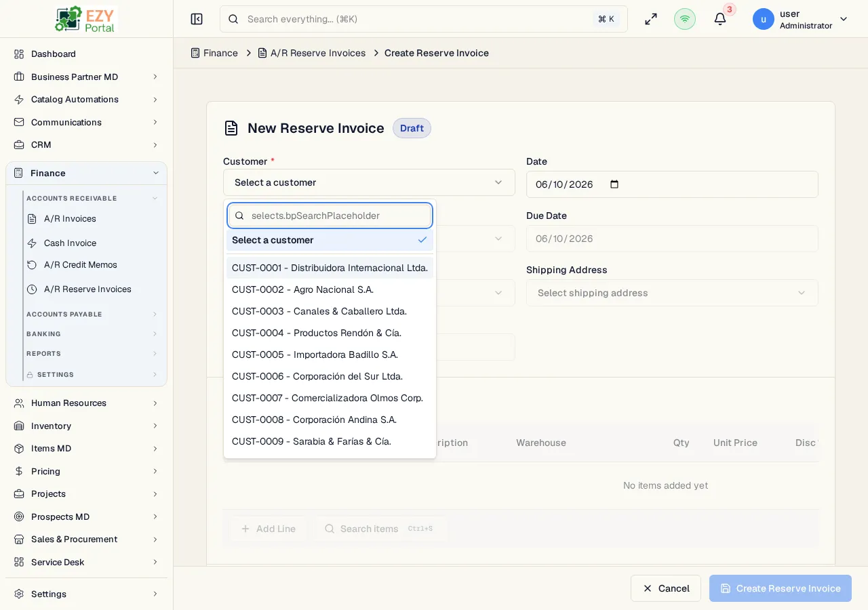Click the Items MD database icon
Image resolution: width=868 pixels, height=610 pixels.
coord(19,448)
